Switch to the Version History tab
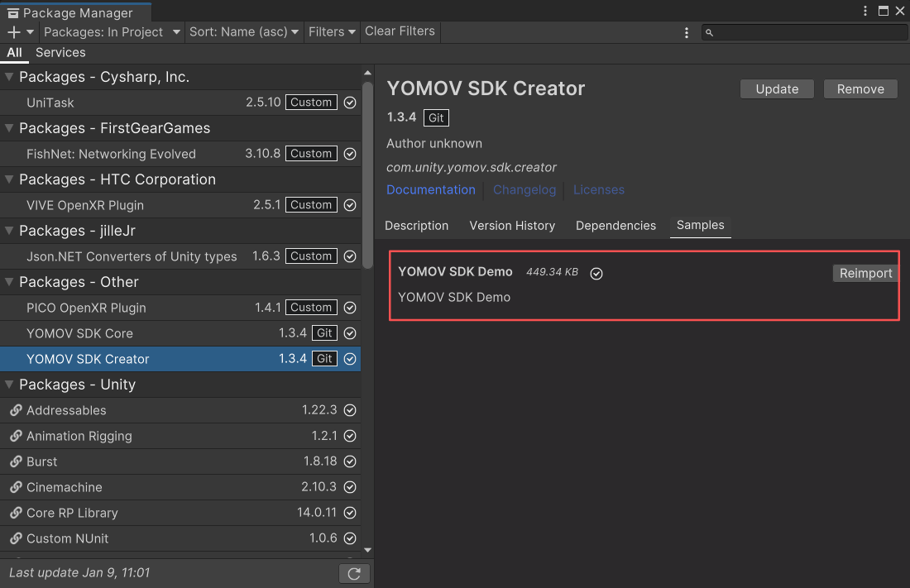The height and width of the screenshot is (588, 910). 512,226
